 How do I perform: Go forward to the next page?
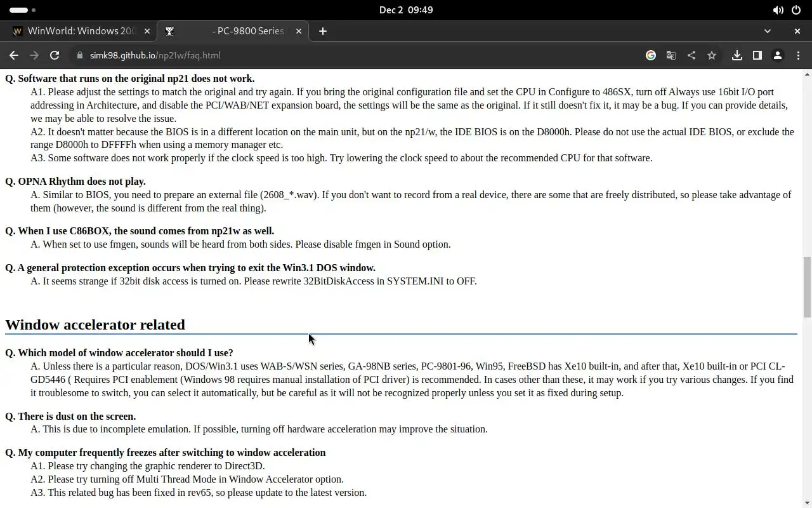click(x=34, y=55)
